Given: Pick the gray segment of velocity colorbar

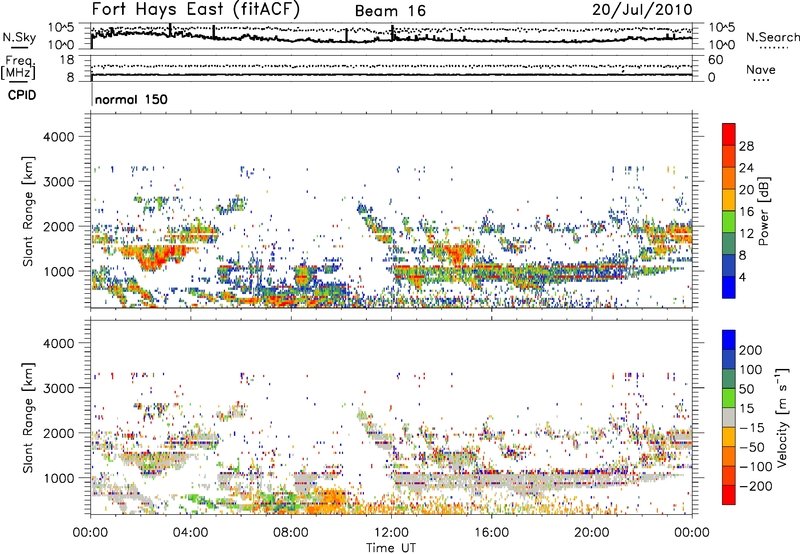Looking at the screenshot, I should coord(729,418).
